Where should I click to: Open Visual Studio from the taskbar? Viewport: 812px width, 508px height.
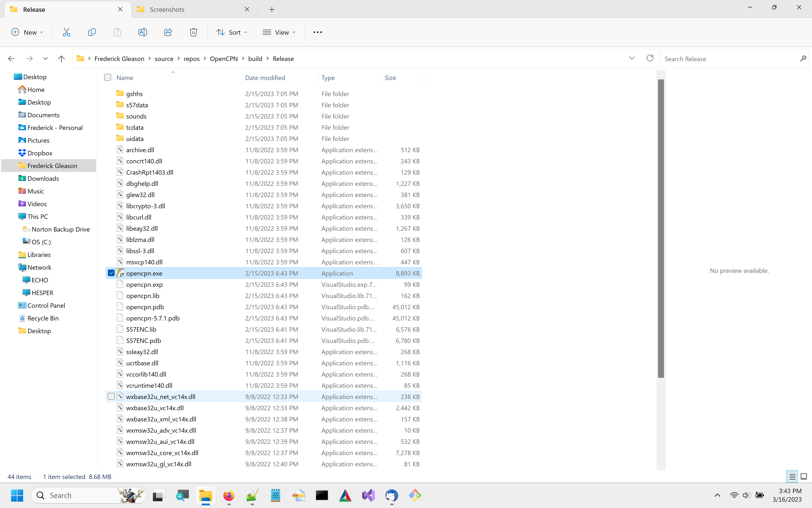368,495
